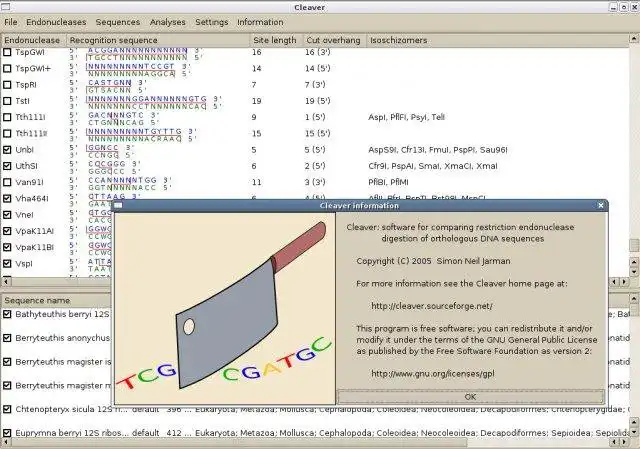Untick the VpaK11AI endonuclease checkbox
Viewport: 640px width, 449px height.
click(7, 231)
